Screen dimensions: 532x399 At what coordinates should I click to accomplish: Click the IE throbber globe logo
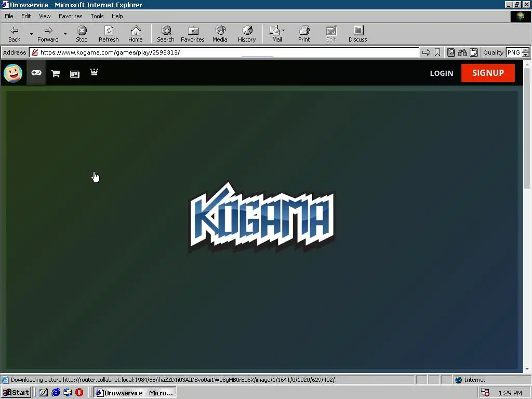[521, 16]
